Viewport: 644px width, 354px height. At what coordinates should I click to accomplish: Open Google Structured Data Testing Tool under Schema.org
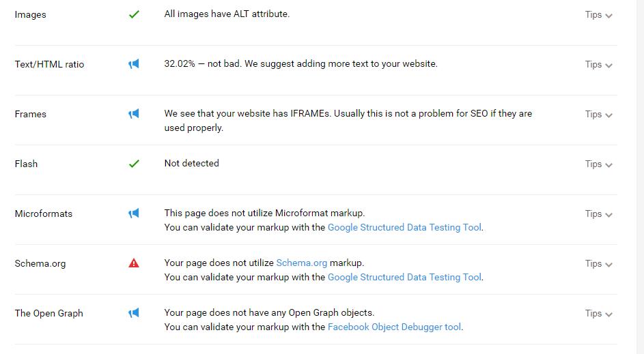[x=404, y=278]
